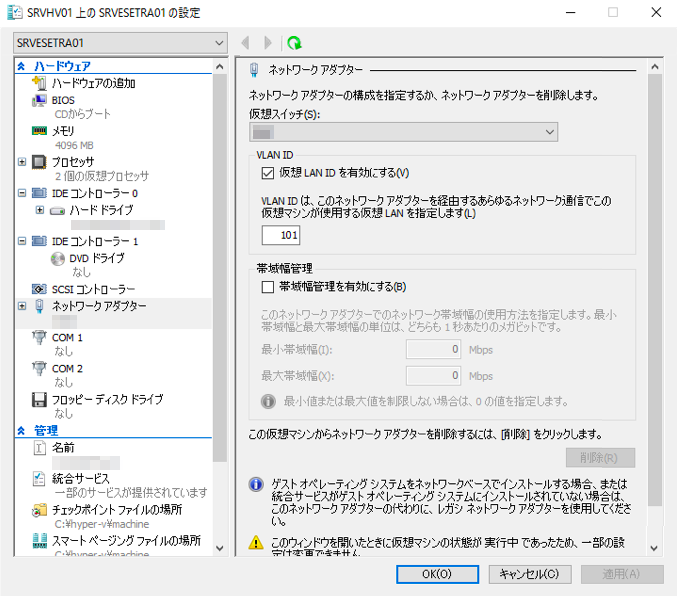Click the ネットワーク アダプター icon in tree
Viewport: 677px width, 596px height.
pos(39,306)
